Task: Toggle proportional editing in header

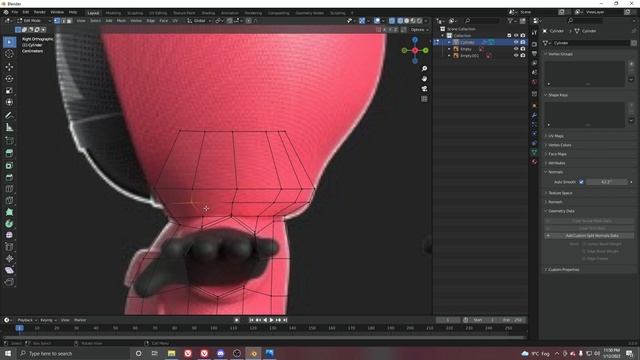Action: click(x=249, y=20)
